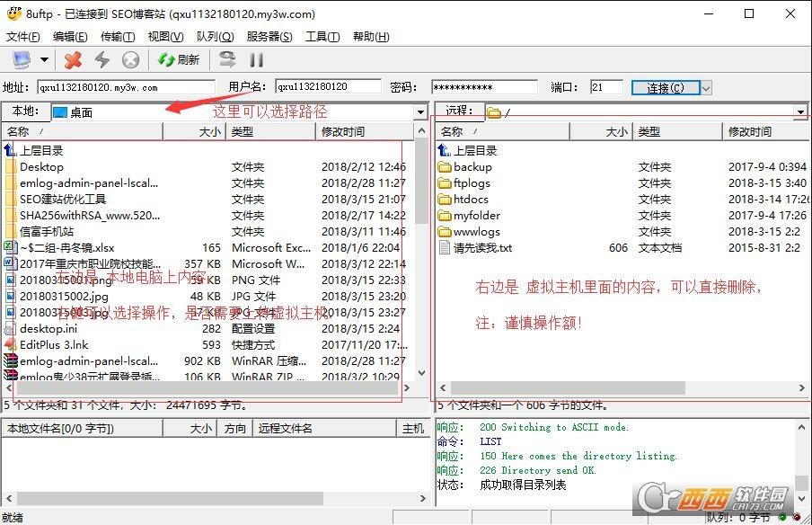Select the htdocs folder in remote pane
The image size is (812, 525).
[471, 199]
